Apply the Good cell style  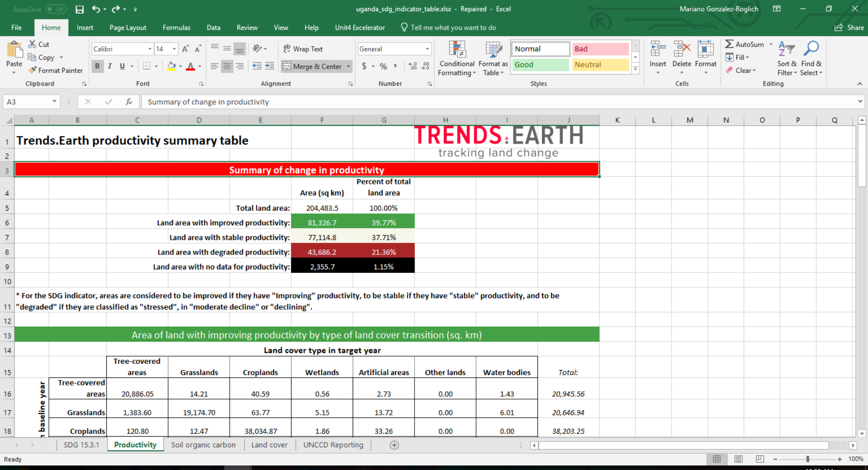point(540,65)
